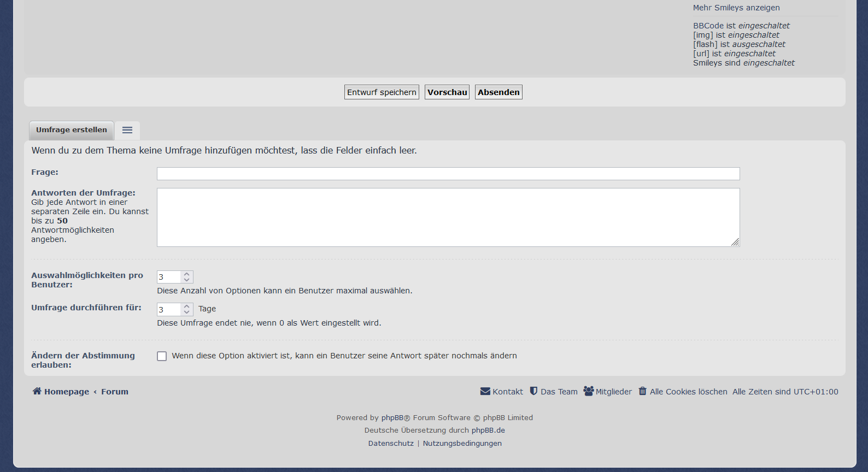Decrease the options per user value

point(187,280)
